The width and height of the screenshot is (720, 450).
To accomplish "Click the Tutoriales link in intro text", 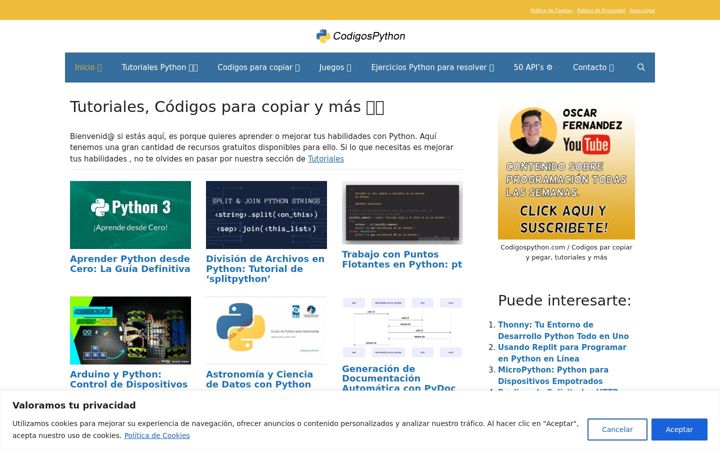I will coord(326,159).
